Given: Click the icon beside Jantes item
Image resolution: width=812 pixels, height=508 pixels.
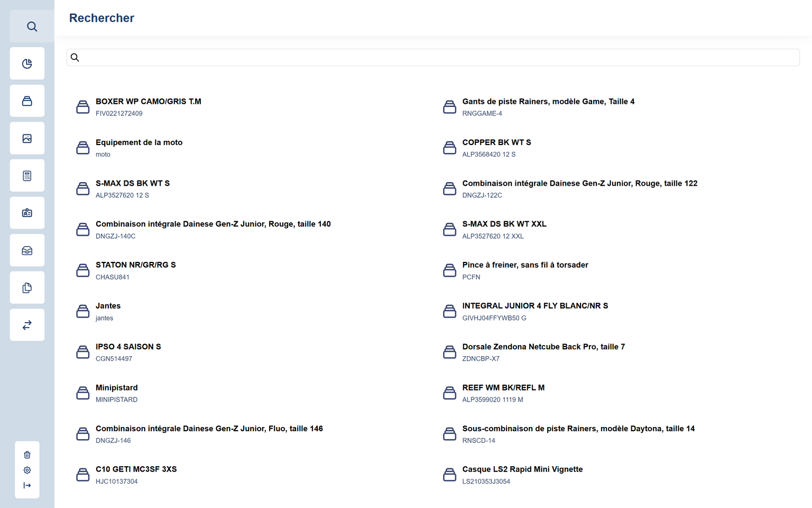Looking at the screenshot, I should [83, 312].
